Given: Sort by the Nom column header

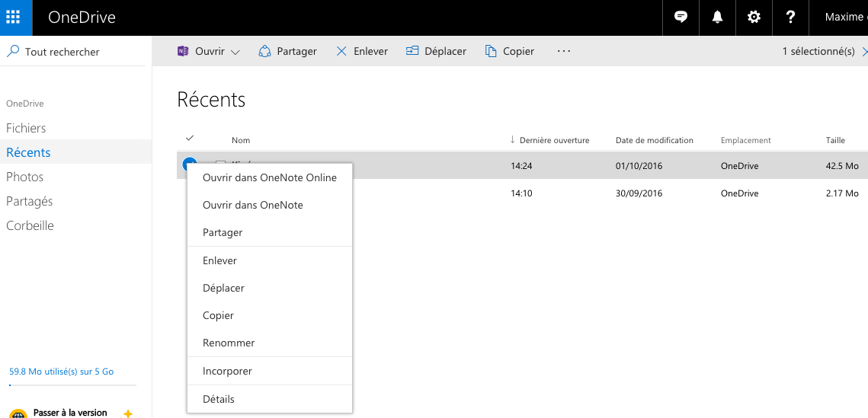Looking at the screenshot, I should pyautogui.click(x=241, y=140).
